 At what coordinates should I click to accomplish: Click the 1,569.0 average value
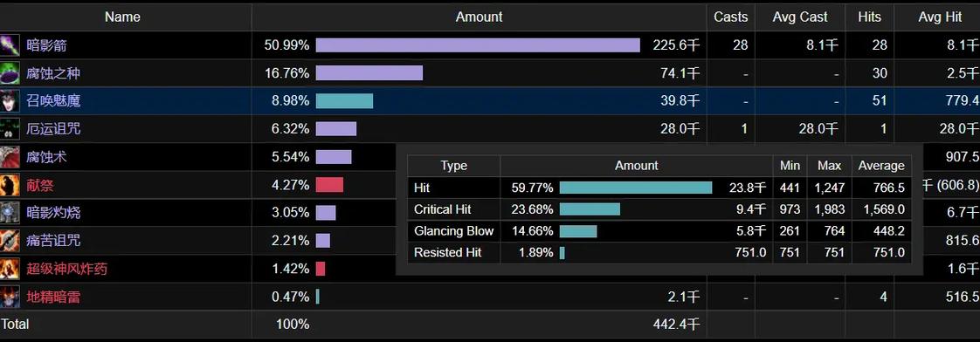pos(882,209)
